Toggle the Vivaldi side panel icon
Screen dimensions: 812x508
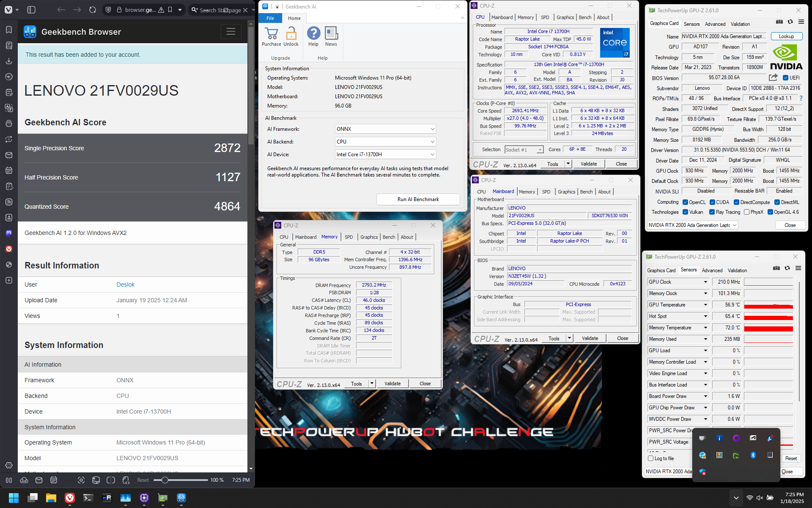[x=31, y=10]
